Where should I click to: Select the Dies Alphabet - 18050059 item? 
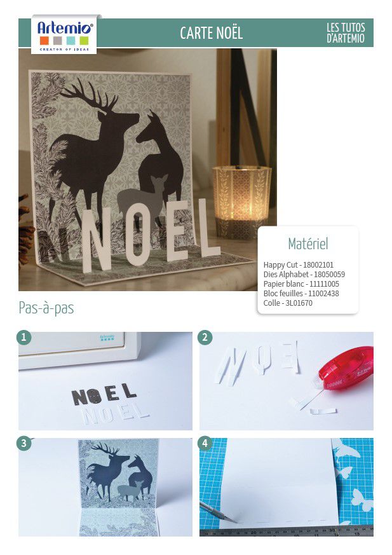[304, 274]
